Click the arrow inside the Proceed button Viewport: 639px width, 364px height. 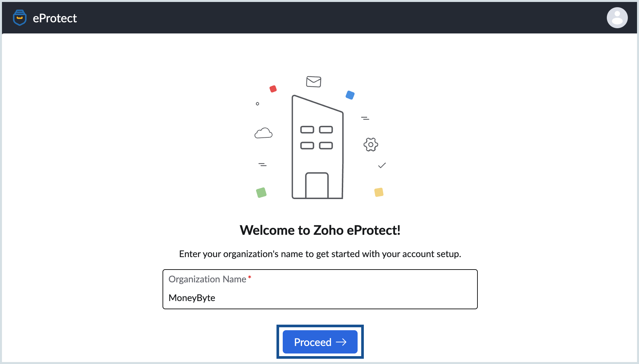342,342
